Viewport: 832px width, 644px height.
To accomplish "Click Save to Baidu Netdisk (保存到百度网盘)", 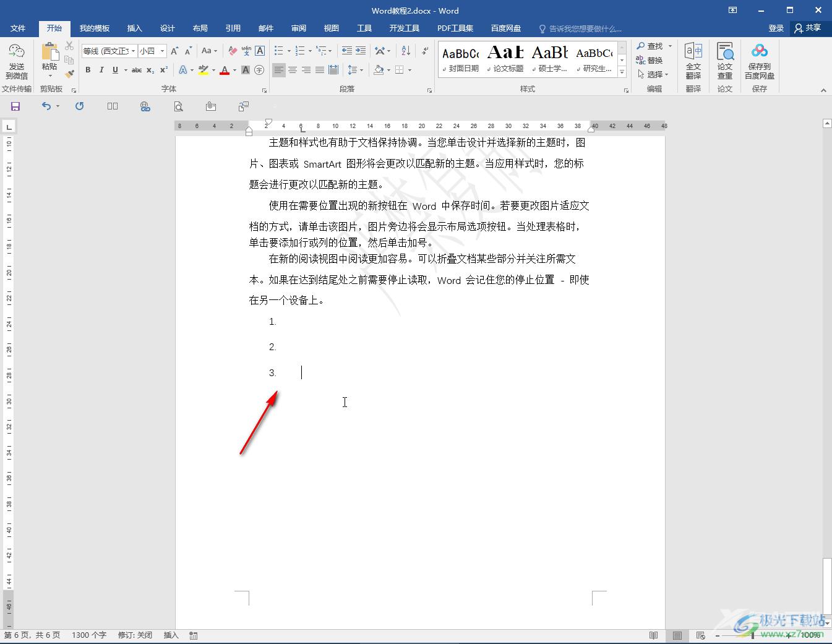I will (x=760, y=61).
